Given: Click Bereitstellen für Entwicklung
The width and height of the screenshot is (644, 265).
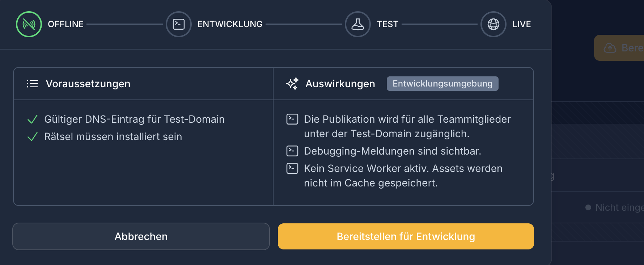Looking at the screenshot, I should coord(405,236).
